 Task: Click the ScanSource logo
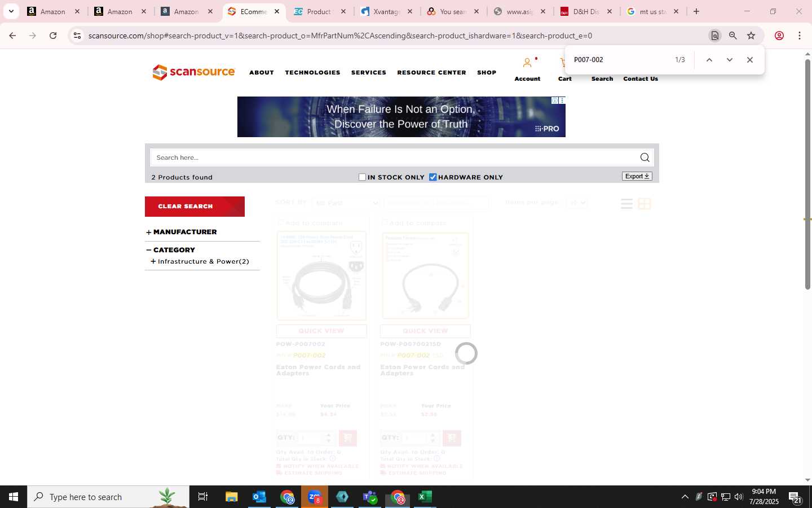193,72
